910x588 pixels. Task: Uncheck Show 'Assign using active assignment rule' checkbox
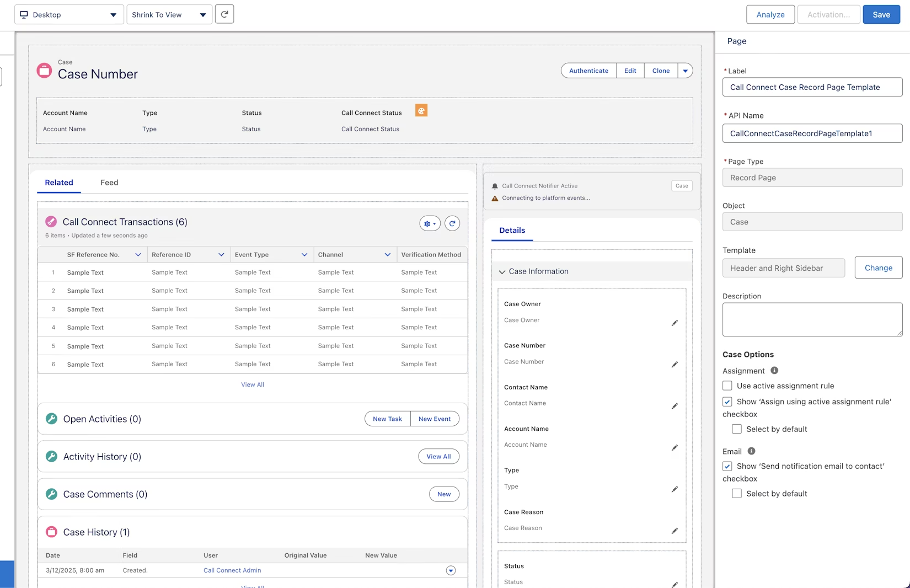pos(727,402)
